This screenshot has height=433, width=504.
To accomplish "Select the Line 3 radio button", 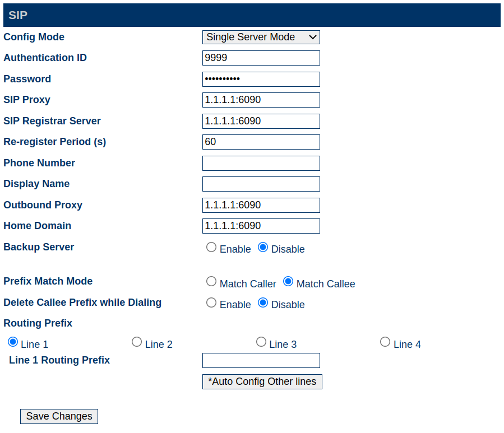I will [x=261, y=342].
